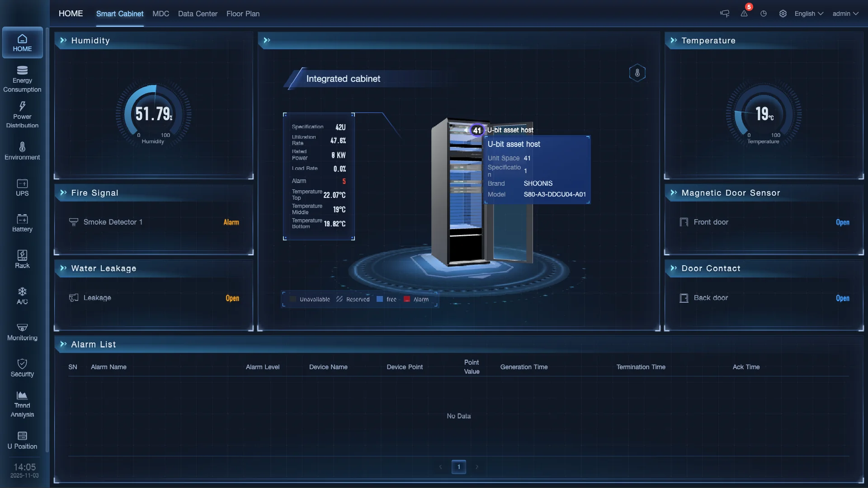Click the thermometer icon near the cabinet
The width and height of the screenshot is (868, 488).
coord(637,72)
